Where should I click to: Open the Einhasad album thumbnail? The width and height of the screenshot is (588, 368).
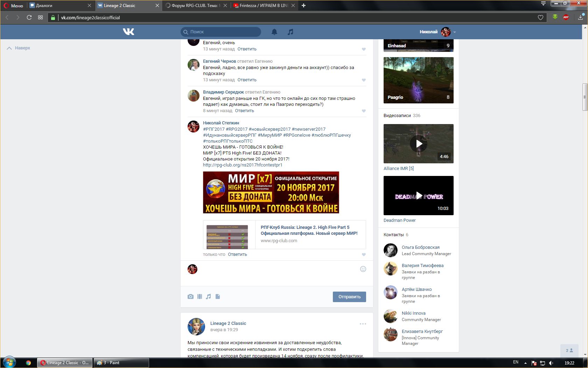(419, 46)
